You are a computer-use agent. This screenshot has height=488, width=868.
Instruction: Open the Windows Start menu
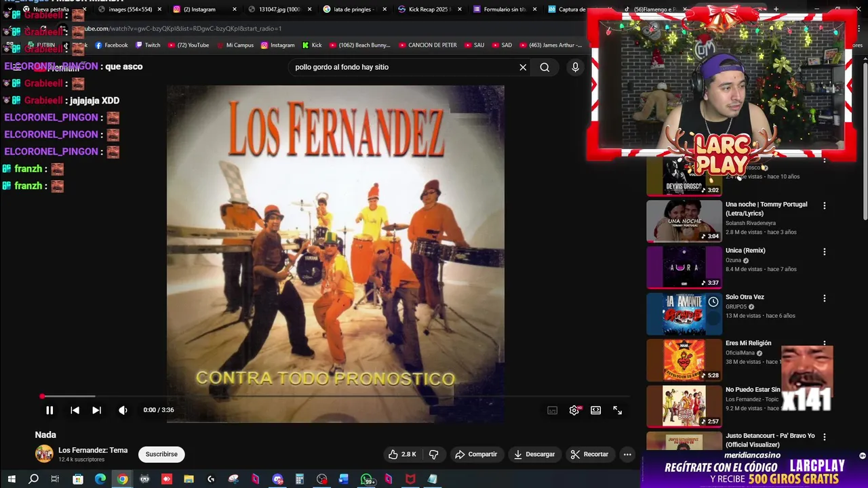pyautogui.click(x=11, y=479)
